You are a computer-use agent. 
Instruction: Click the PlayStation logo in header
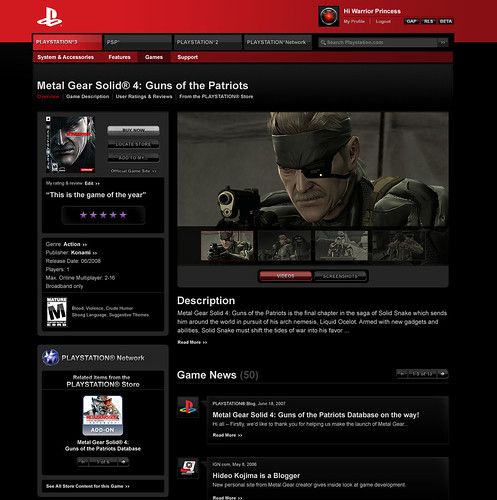(x=49, y=17)
